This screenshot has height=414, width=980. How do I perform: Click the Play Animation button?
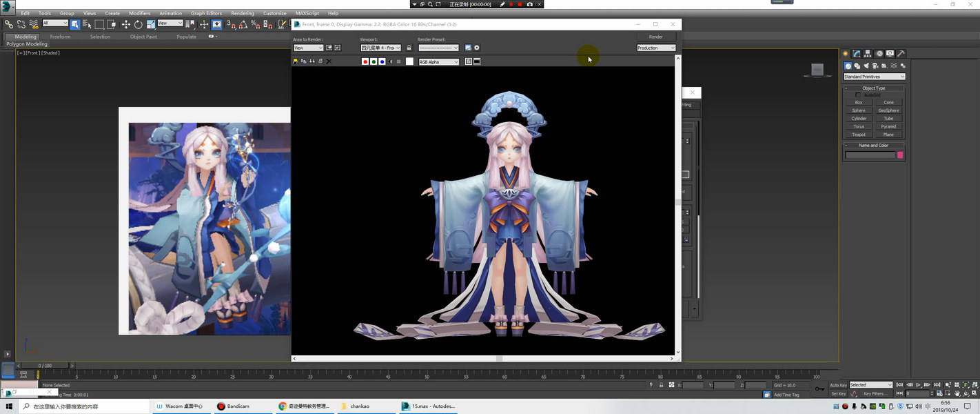pyautogui.click(x=918, y=385)
